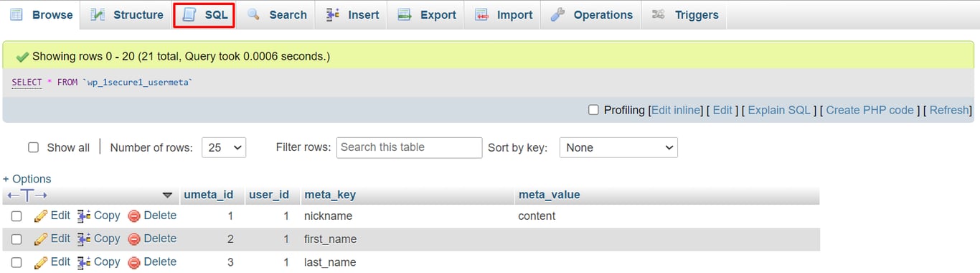Click the Operations wrench icon
The height and width of the screenshot is (273, 980).
point(557,15)
